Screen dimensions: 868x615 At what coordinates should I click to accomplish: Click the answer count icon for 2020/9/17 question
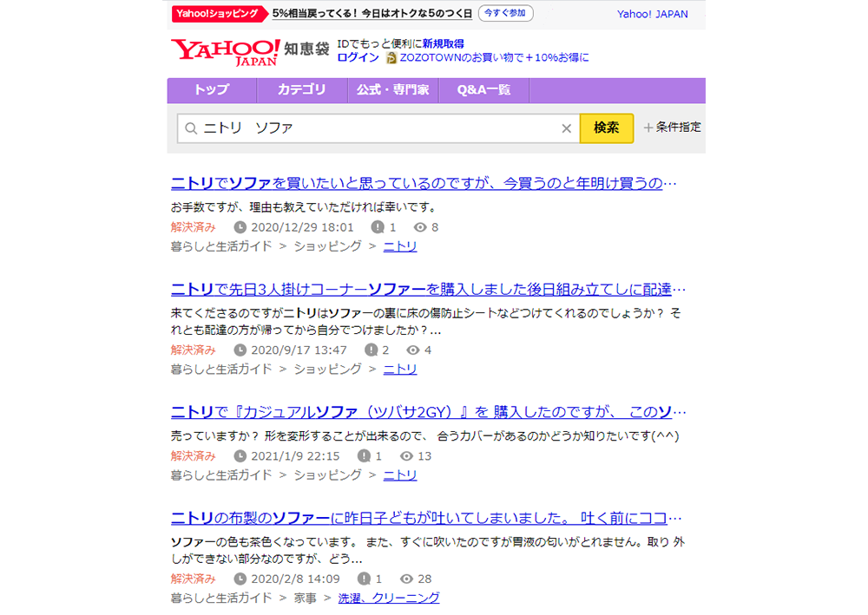click(x=371, y=350)
